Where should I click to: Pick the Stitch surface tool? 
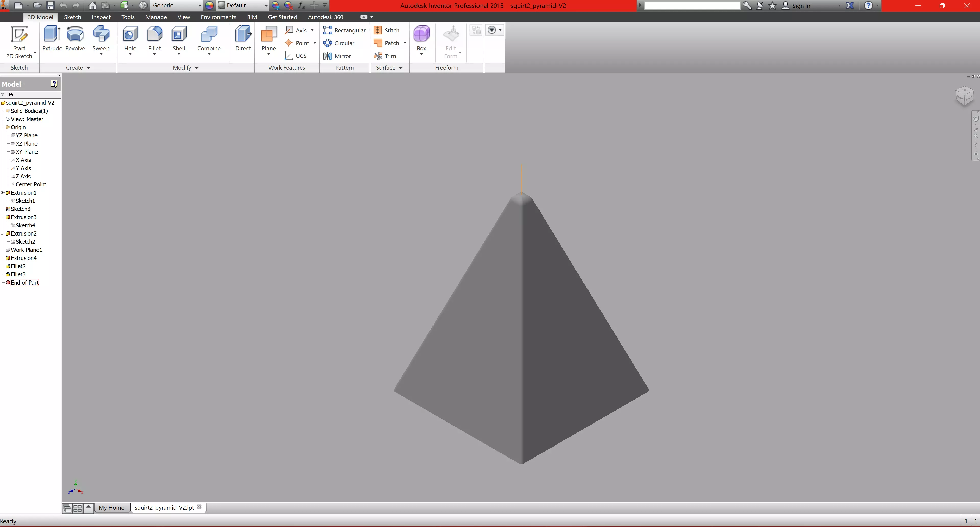click(x=387, y=30)
